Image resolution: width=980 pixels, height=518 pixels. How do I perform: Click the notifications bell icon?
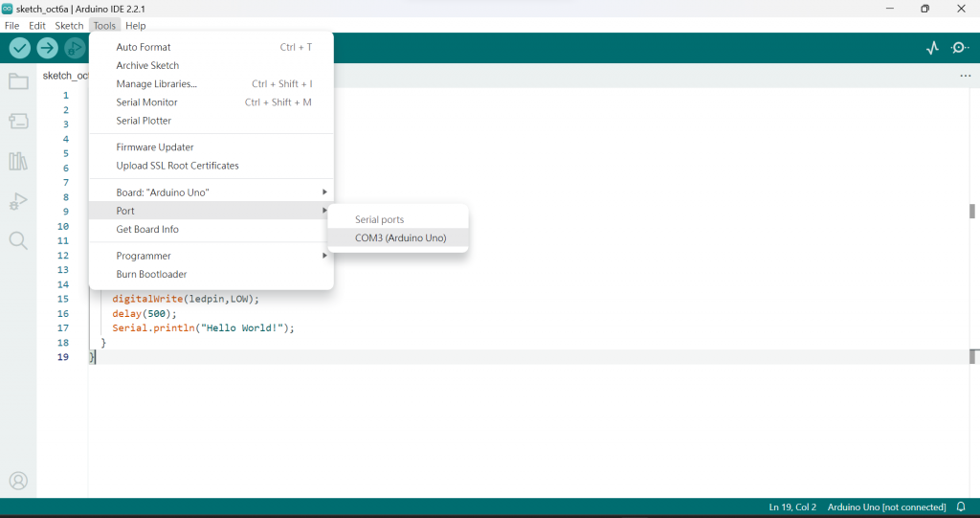tap(961, 507)
